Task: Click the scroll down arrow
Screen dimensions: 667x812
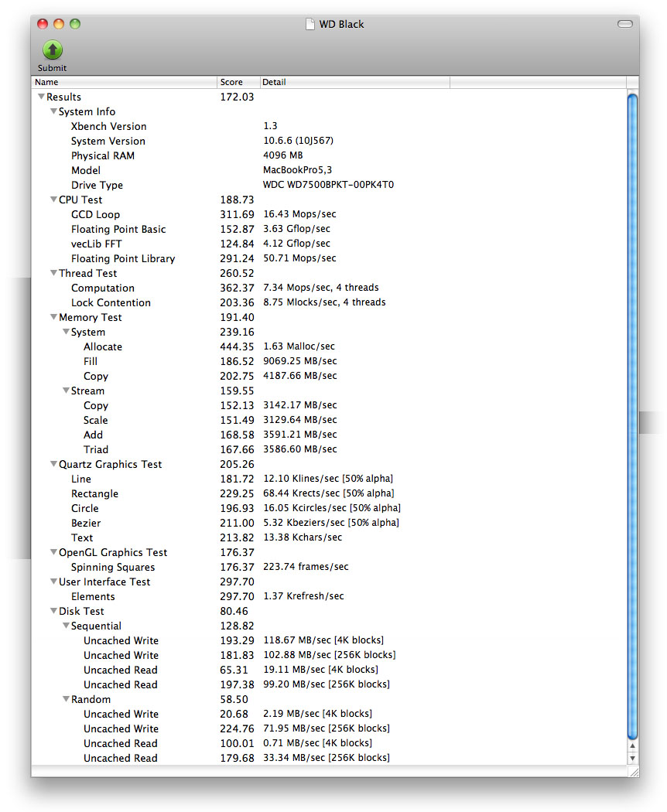Action: [x=632, y=758]
